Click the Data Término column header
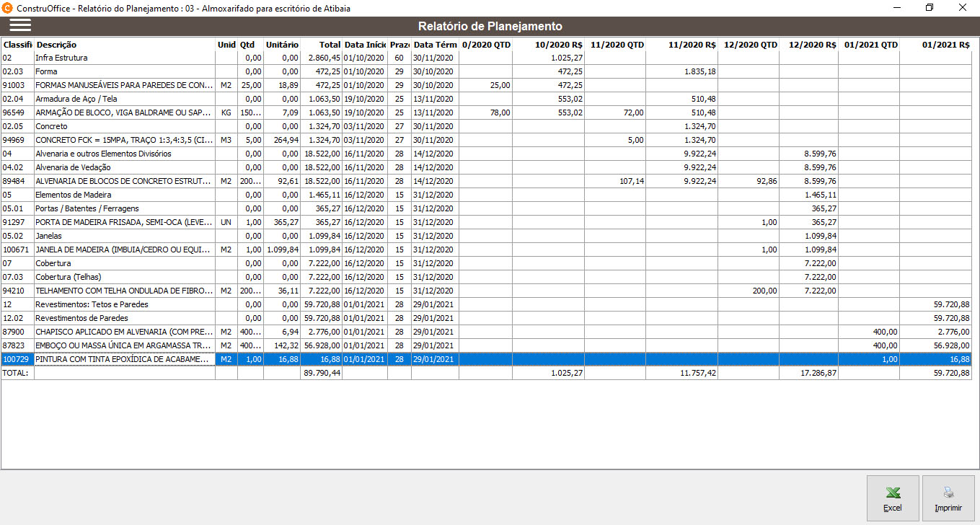The image size is (980, 525). [435, 45]
